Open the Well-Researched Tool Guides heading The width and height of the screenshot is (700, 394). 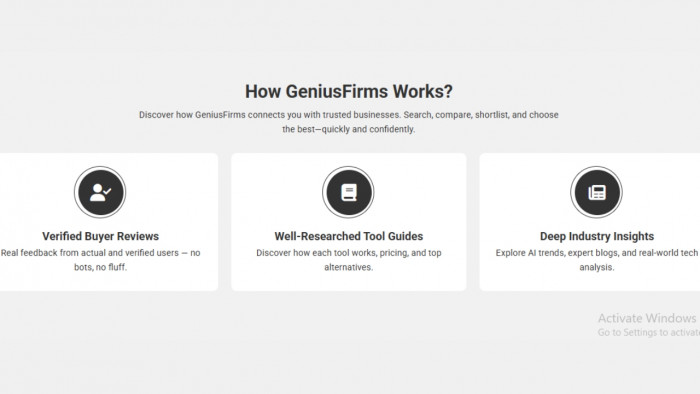349,236
